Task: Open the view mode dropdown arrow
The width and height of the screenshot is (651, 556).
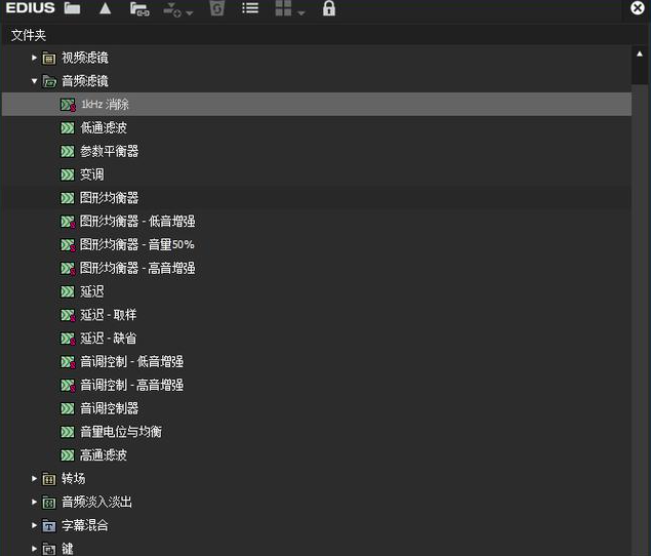Action: point(301,13)
